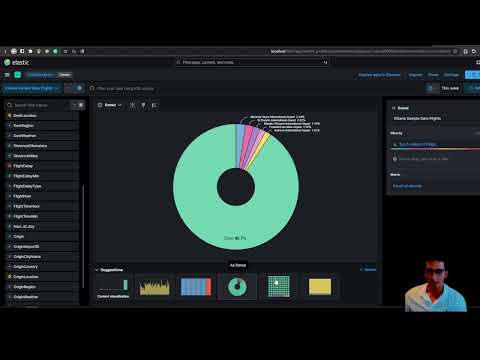Select the yellow area chart suggestion

[155, 287]
